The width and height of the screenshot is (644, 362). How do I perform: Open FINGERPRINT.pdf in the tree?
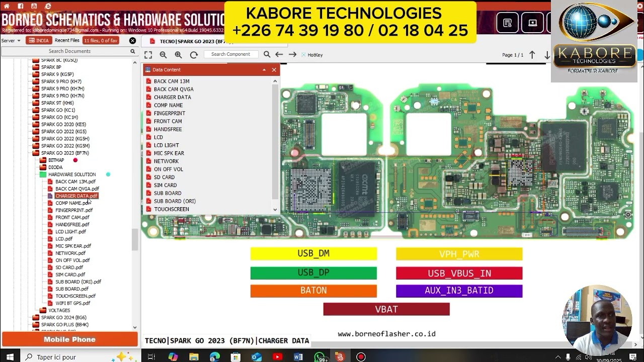[74, 210]
